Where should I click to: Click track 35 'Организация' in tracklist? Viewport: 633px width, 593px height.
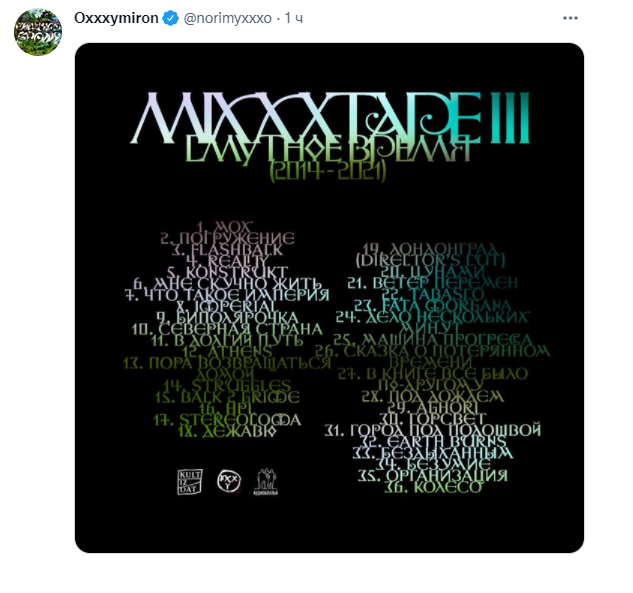tap(432, 476)
